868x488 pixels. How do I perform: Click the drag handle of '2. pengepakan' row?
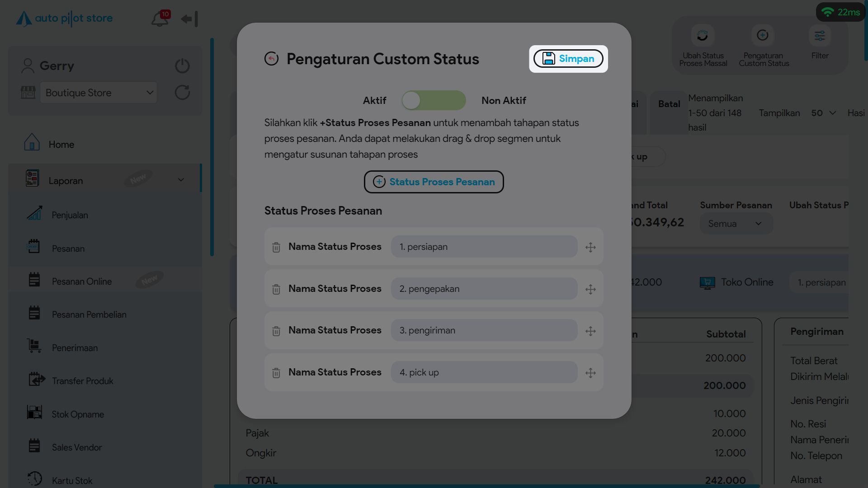[590, 289]
